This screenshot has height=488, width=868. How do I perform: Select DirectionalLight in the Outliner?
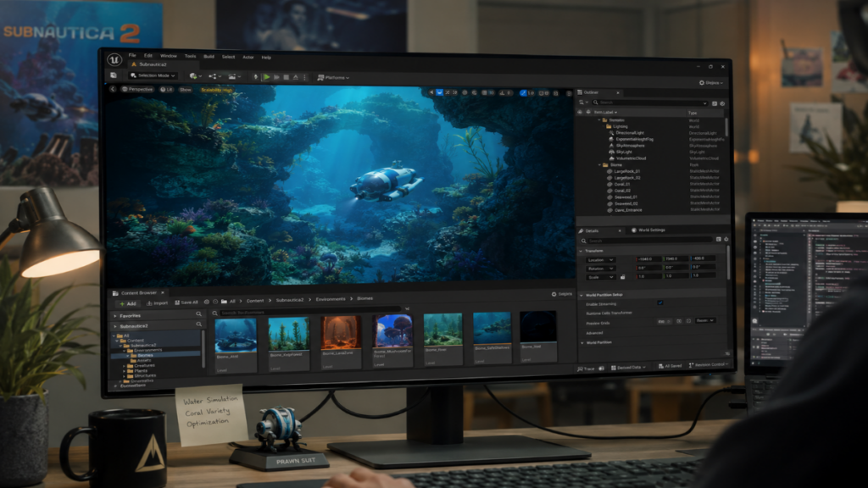(630, 133)
